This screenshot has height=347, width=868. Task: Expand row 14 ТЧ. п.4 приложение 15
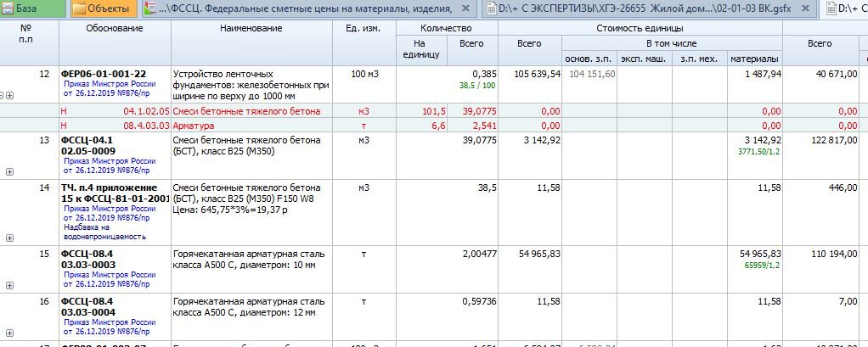point(9,238)
